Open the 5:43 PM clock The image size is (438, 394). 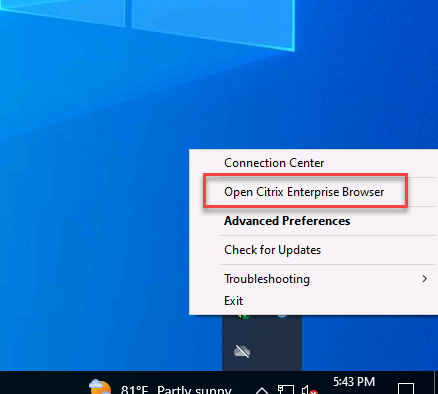[354, 382]
